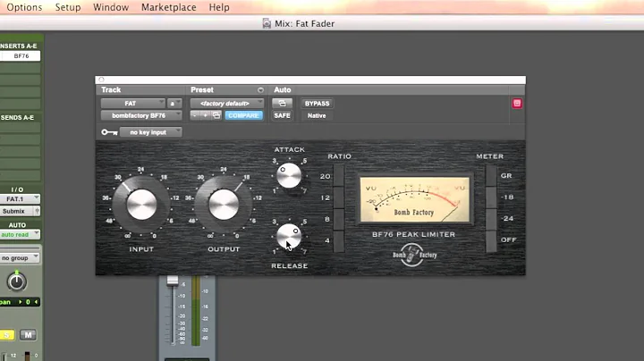
Task: Open the Preset settings menu arrow
Action: pos(260,90)
